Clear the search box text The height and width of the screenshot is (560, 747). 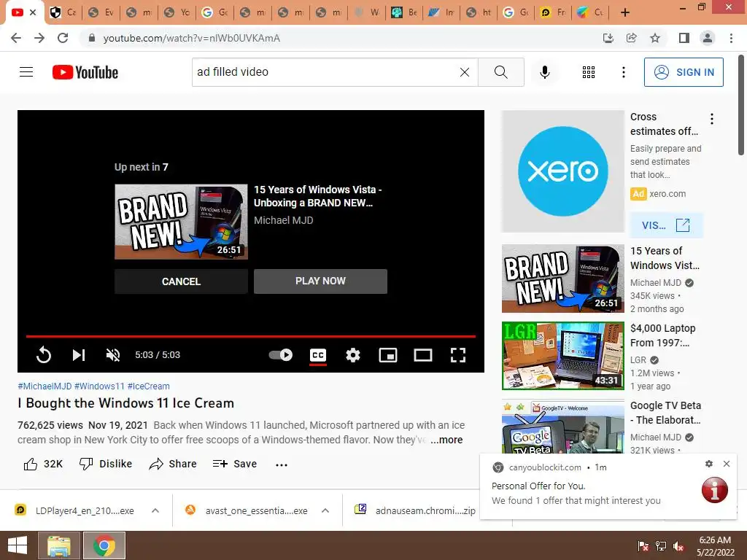465,72
